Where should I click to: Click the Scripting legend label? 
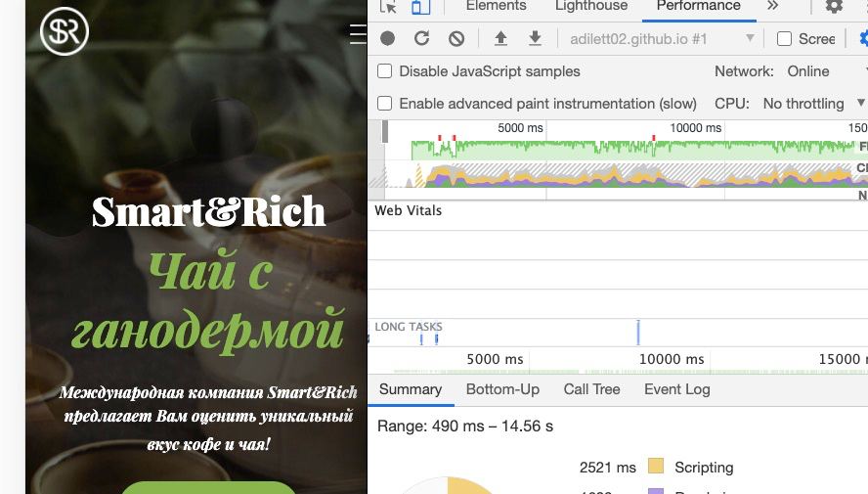tap(704, 468)
